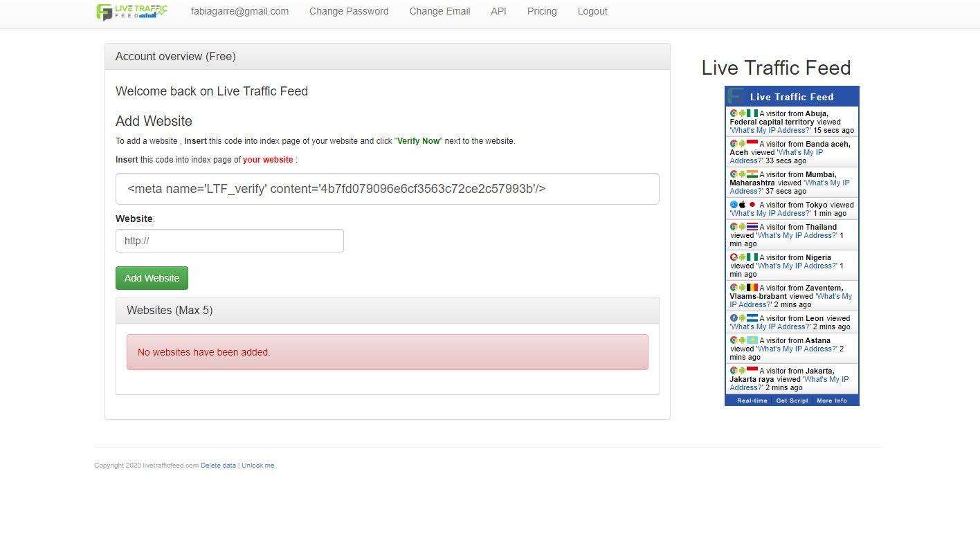Click Facebook icon in Leon row
This screenshot has width=980, height=534.
pyautogui.click(x=734, y=317)
